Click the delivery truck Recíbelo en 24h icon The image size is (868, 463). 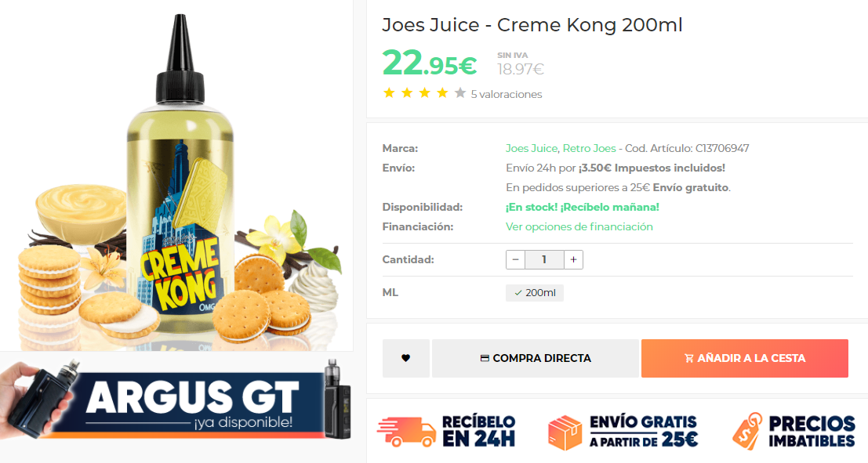(406, 432)
